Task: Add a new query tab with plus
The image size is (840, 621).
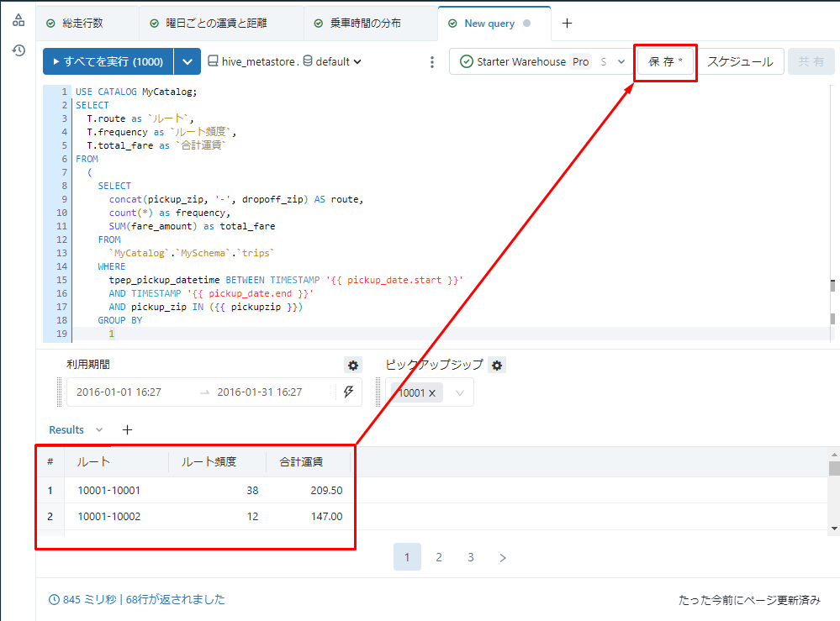Action: (x=567, y=24)
